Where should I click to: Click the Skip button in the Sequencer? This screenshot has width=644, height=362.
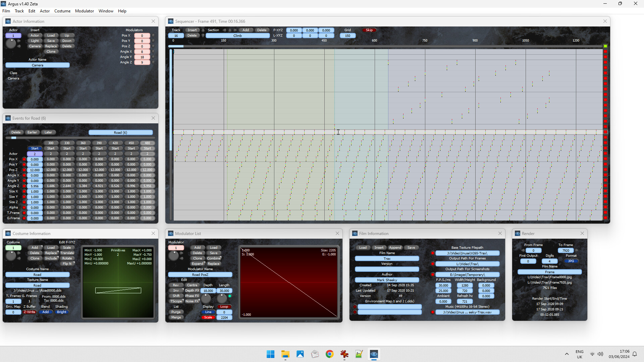(x=369, y=30)
